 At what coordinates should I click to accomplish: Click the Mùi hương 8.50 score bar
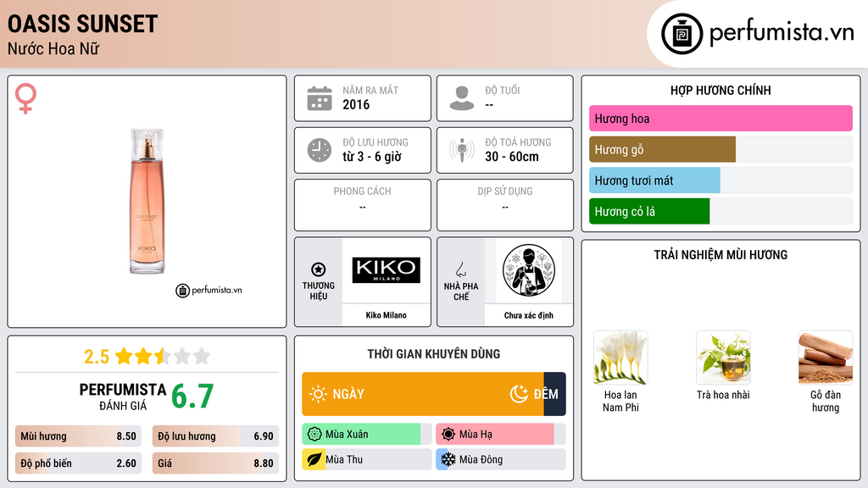pyautogui.click(x=78, y=436)
